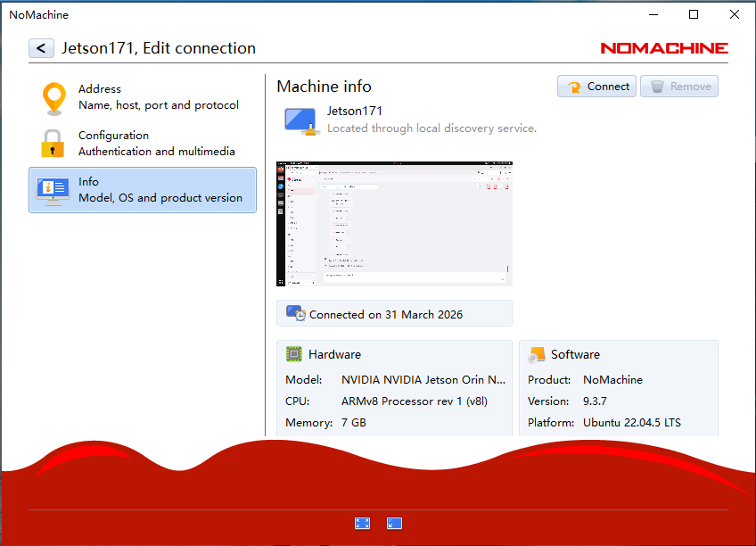Click the Memory value '7 GB'
The image size is (756, 546).
[x=353, y=423]
